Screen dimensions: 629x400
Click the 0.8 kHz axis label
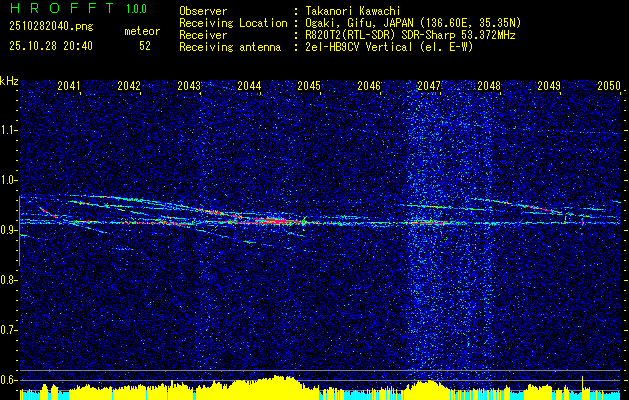[8, 280]
